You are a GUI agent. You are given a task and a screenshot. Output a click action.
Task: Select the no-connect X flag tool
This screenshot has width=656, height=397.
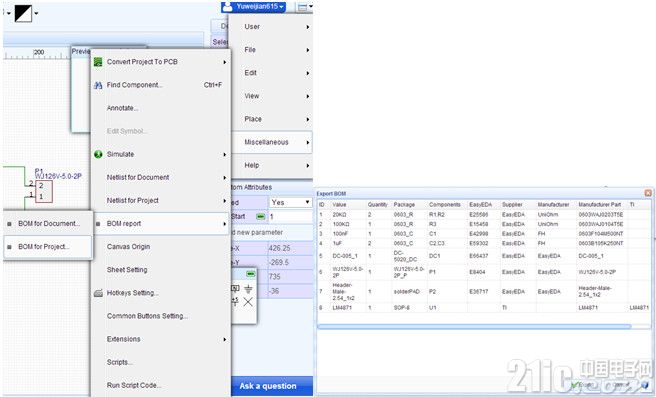[248, 302]
